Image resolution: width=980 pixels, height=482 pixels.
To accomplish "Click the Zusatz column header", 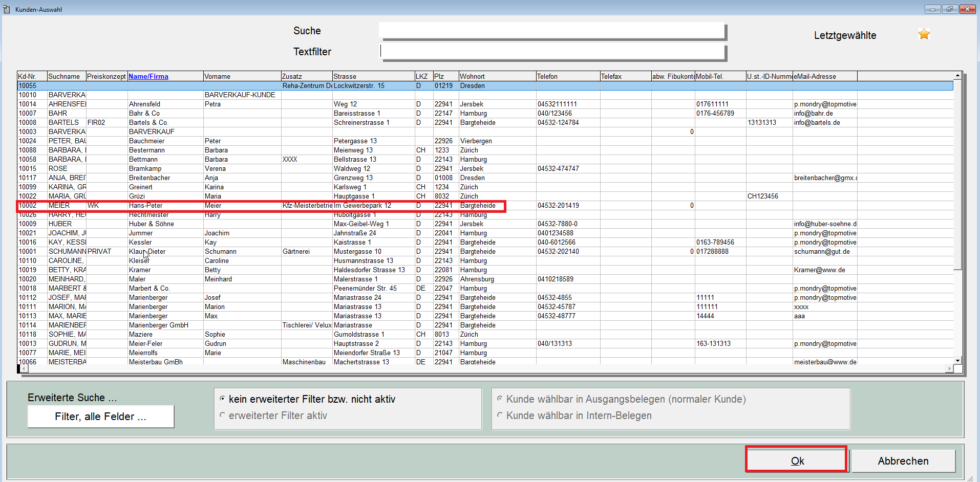I will coord(307,76).
